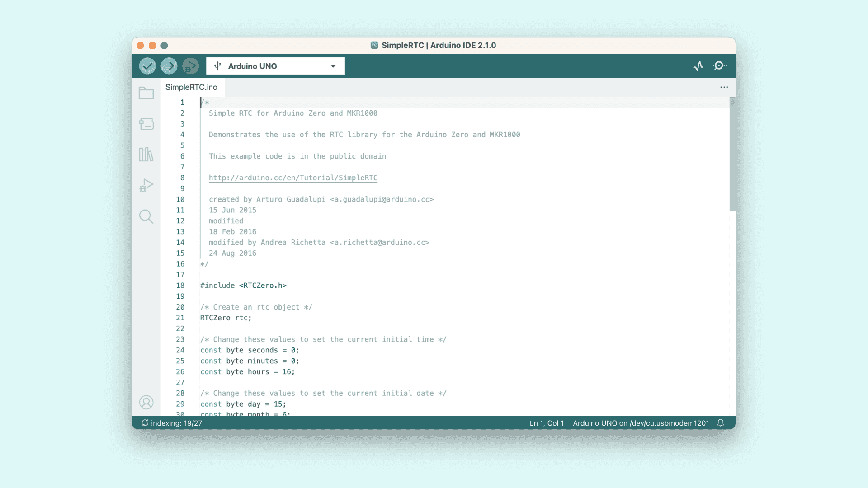Click the board selector dropdown arrow
Image resolution: width=868 pixels, height=488 pixels.
point(333,66)
